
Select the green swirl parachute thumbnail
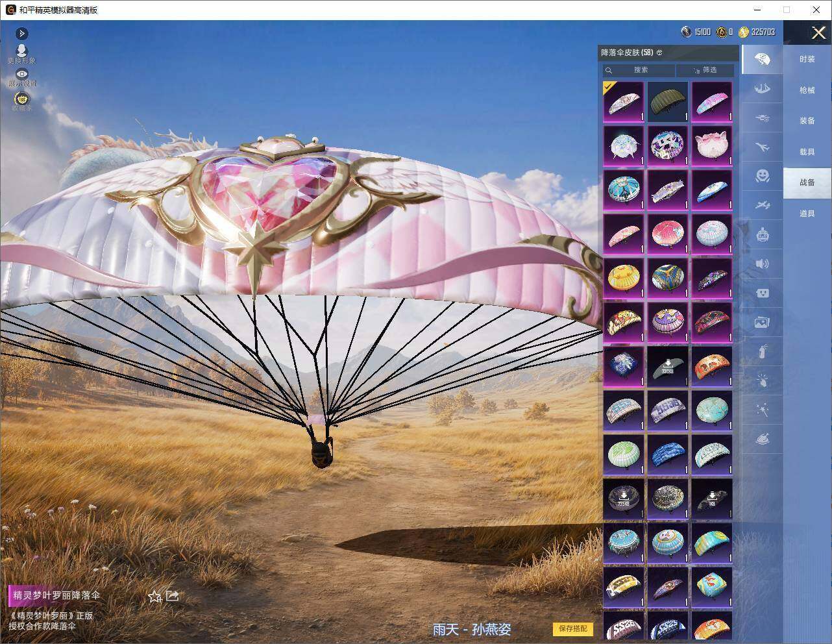tap(624, 455)
